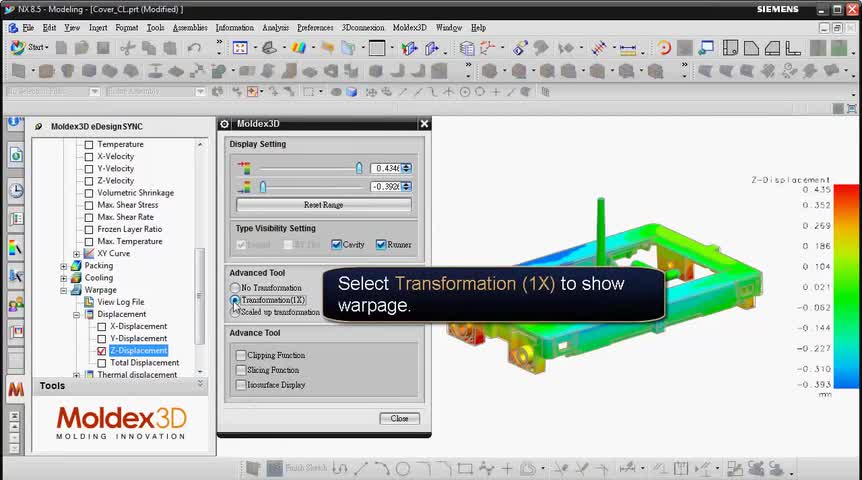862x480 pixels.
Task: Click the red striped analysis toolbar icon
Action: click(599, 48)
